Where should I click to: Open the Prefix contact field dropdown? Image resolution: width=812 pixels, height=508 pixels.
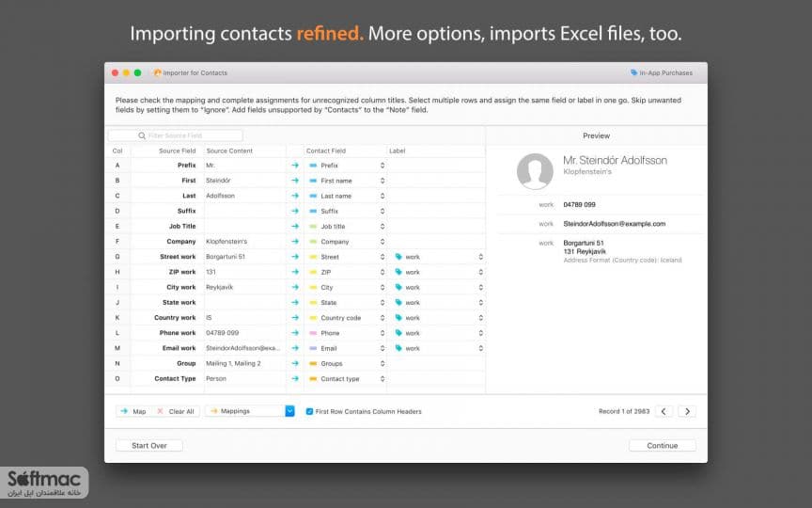coord(383,166)
